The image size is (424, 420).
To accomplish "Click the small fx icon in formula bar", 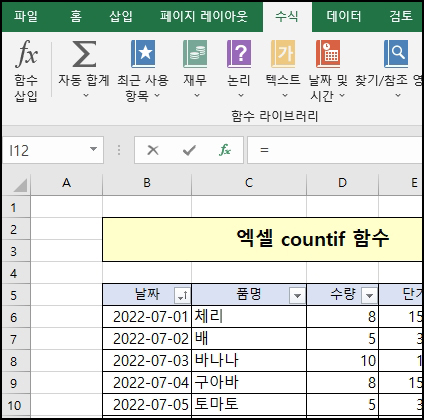I will pos(225,150).
